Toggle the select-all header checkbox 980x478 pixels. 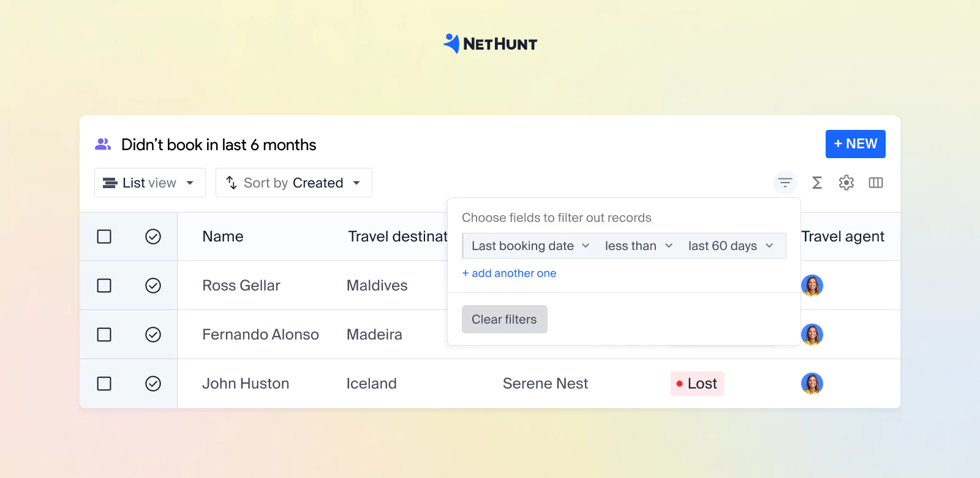pos(104,237)
